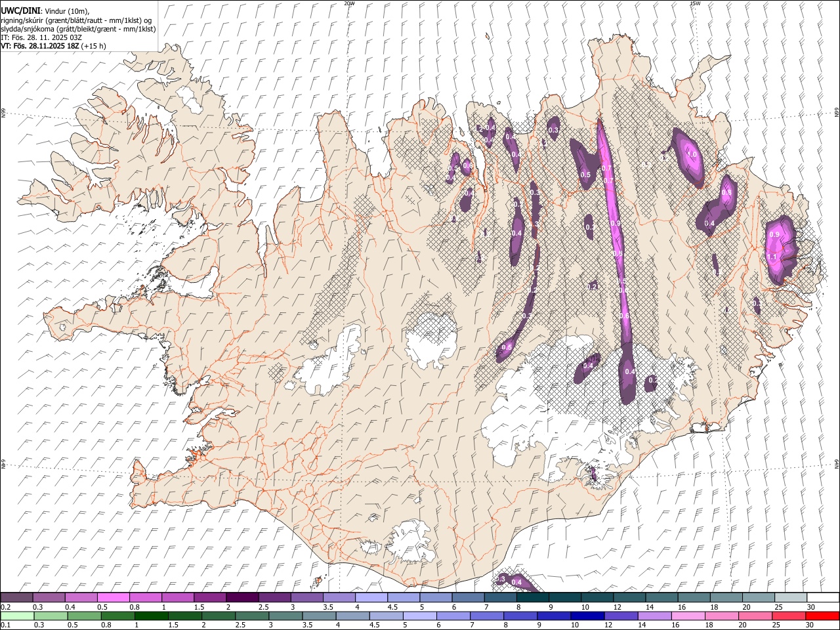Select pale green lower swatch between 0.1 and 0.3
The width and height of the screenshot is (840, 630).
click(x=18, y=616)
